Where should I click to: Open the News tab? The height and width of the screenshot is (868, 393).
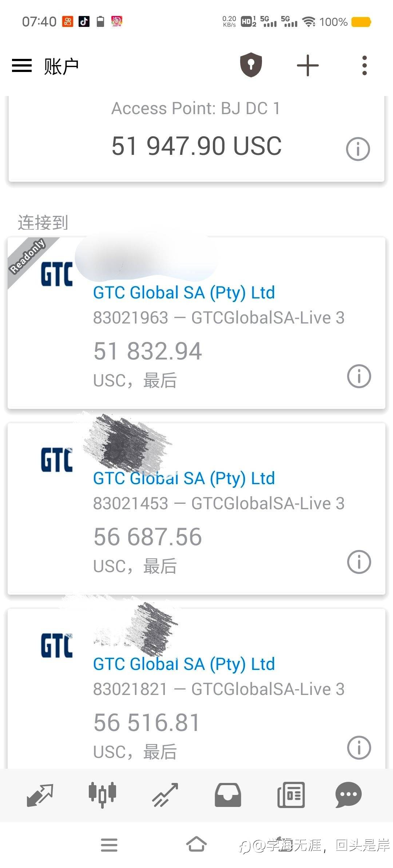tap(291, 795)
